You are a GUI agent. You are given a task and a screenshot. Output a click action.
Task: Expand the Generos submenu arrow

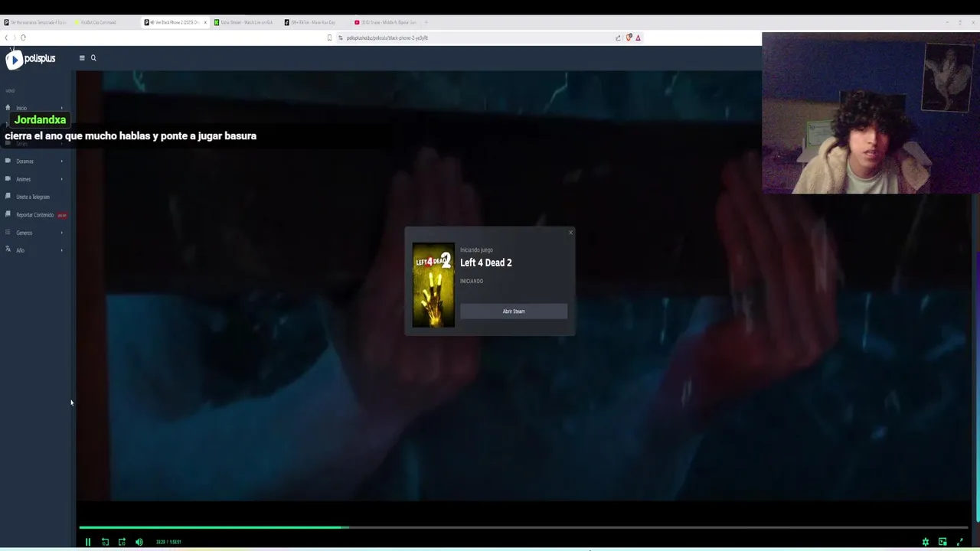pyautogui.click(x=62, y=233)
